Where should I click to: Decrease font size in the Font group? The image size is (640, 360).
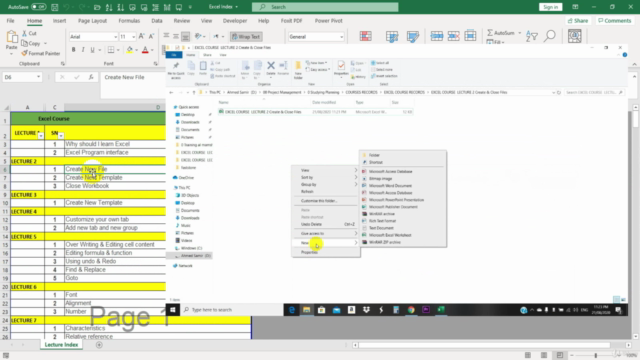[x=151, y=36]
